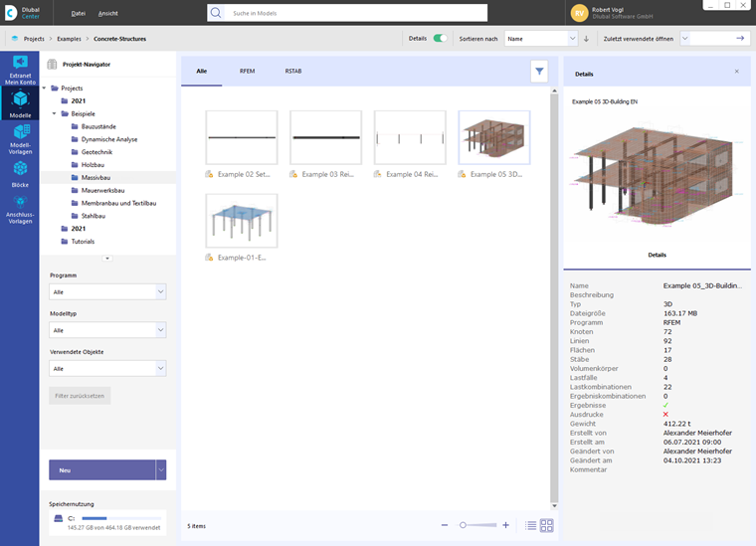Select the Modelle sidebar icon
Viewport: 756px width, 546px height.
pos(20,104)
